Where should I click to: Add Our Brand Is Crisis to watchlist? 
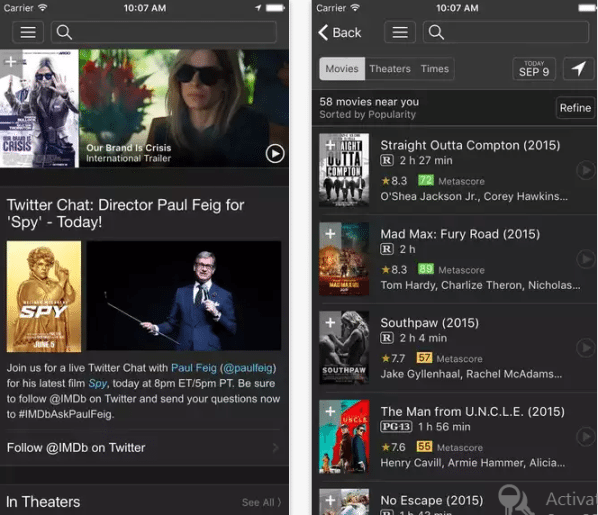(11, 61)
